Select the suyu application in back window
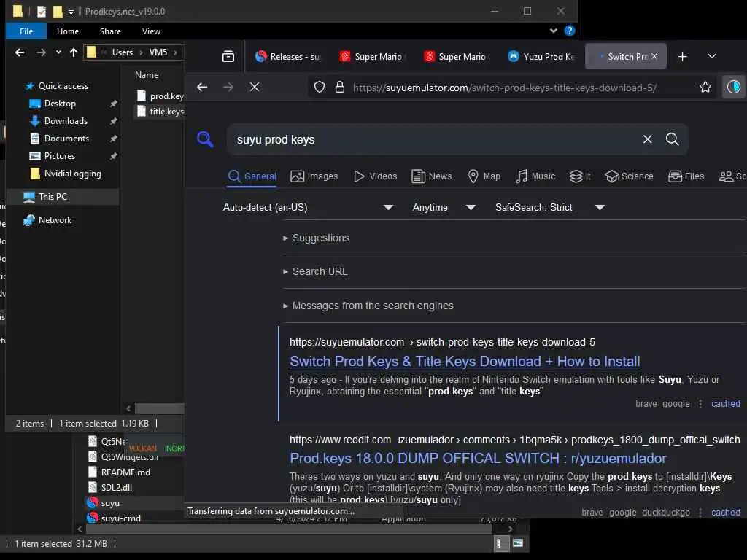 pyautogui.click(x=110, y=503)
